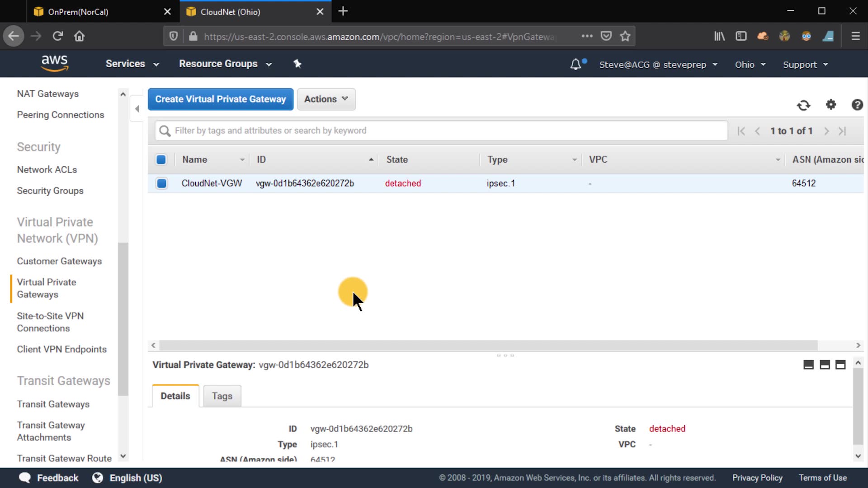
Task: Open table settings gear icon
Action: 831,105
